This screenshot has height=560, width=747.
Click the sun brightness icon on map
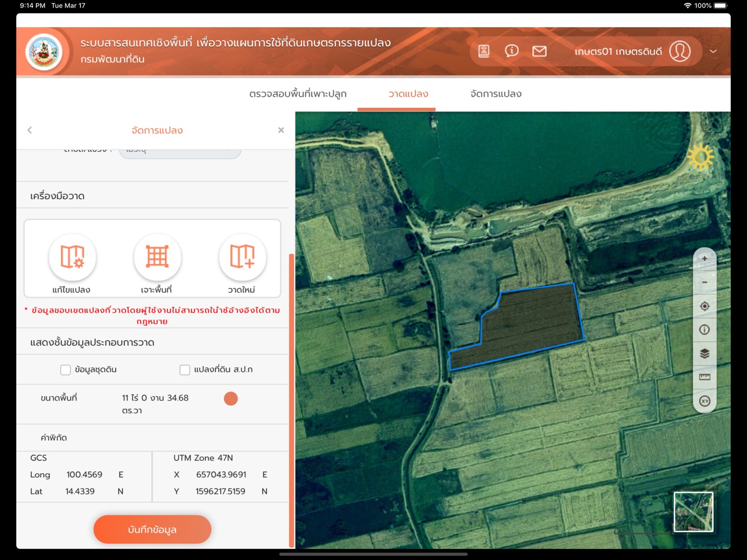click(x=700, y=157)
